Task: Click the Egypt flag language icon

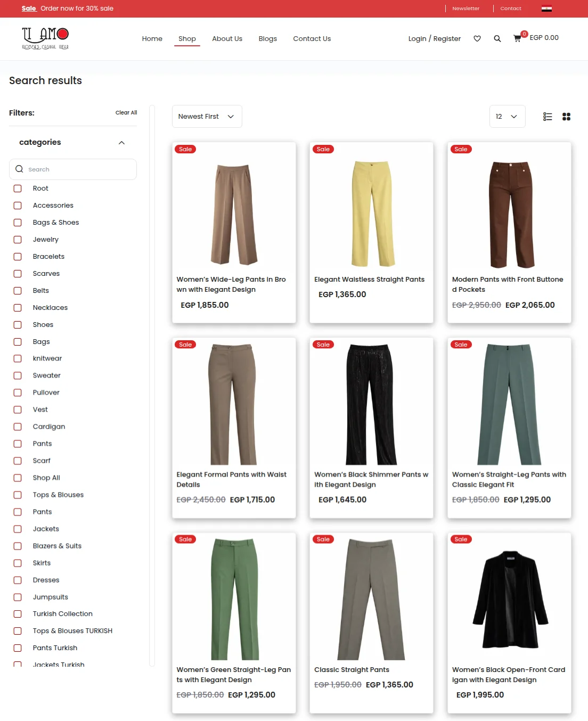Action: click(546, 8)
